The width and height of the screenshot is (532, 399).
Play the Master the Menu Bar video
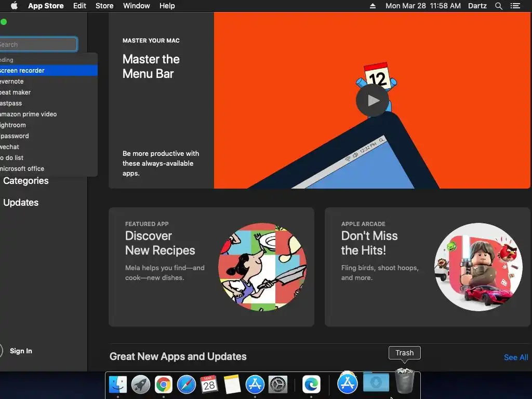click(x=373, y=100)
